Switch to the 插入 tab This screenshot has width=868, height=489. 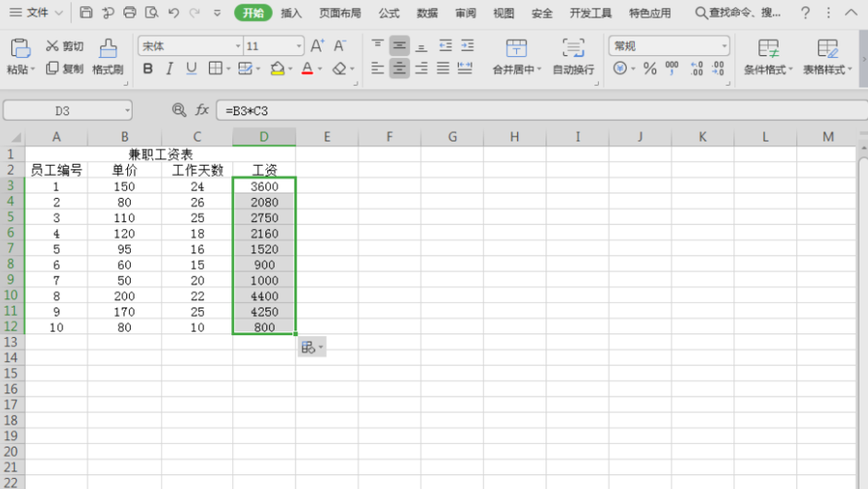click(x=291, y=13)
